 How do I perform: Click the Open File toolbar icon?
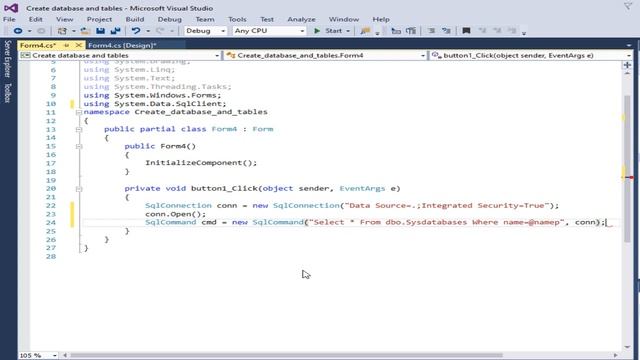pos(85,31)
